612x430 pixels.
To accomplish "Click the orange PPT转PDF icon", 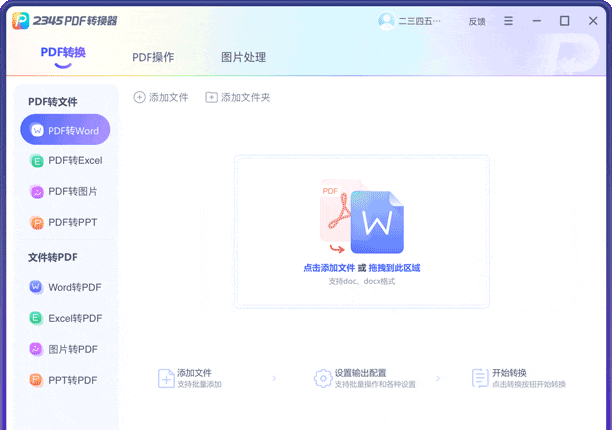I will [x=36, y=380].
